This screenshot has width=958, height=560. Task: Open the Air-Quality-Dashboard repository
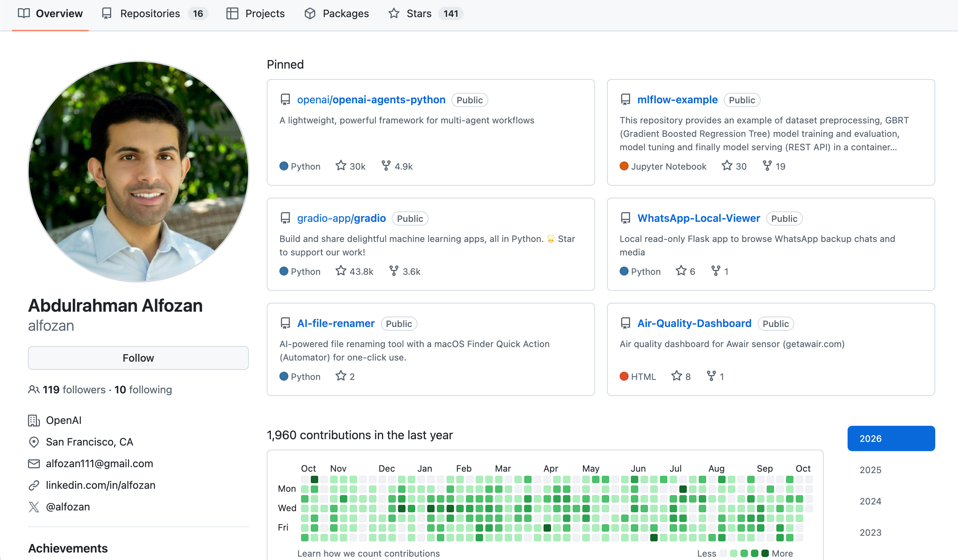695,323
